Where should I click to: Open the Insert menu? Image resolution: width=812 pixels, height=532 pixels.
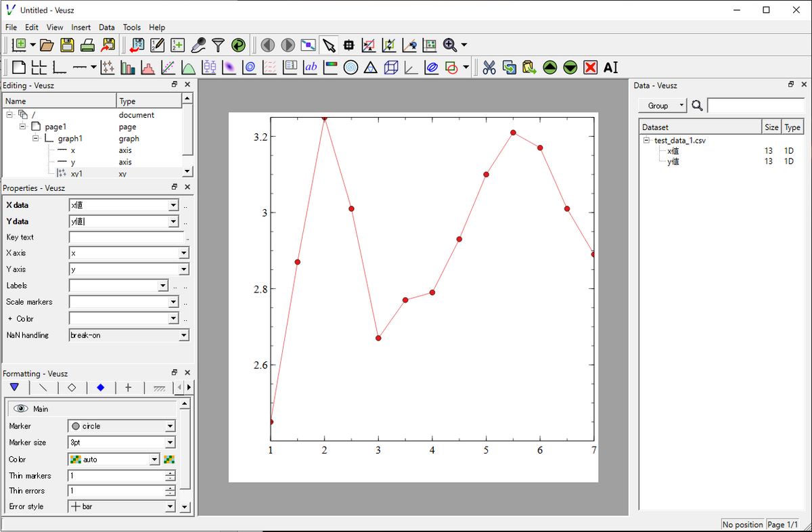(x=81, y=27)
